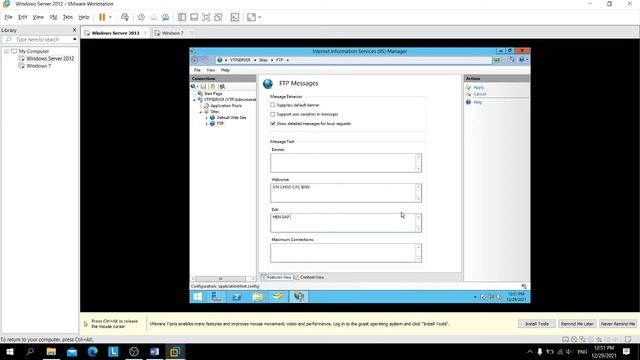This screenshot has height=360, width=640.
Task: Open Microsoft Word from host taskbar
Action: click(x=154, y=351)
